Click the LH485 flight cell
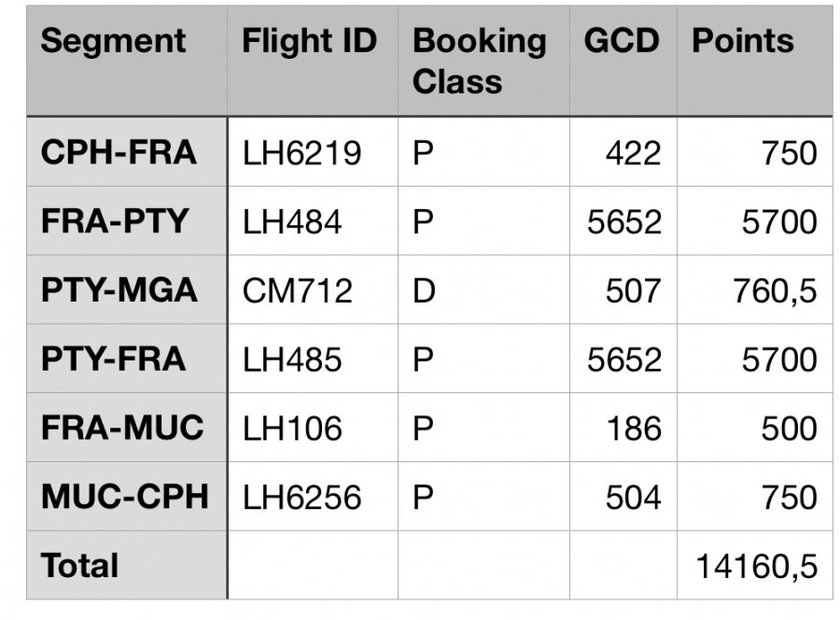The image size is (840, 620). pos(292,359)
